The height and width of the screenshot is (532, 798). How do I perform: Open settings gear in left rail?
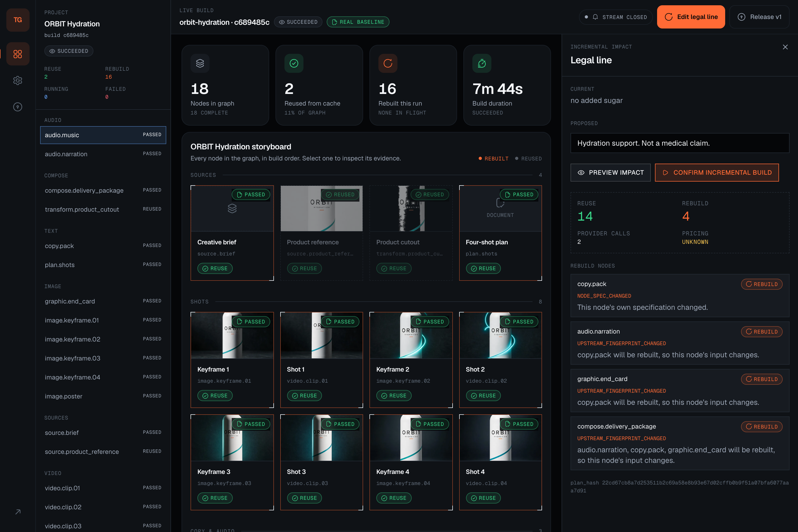click(x=18, y=80)
